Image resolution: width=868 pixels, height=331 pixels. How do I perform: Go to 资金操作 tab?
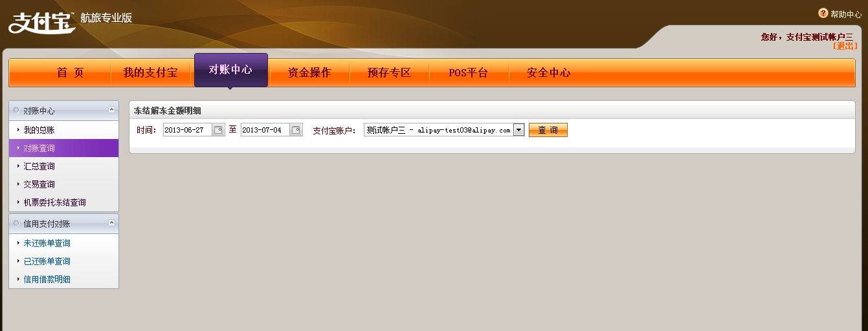click(309, 72)
